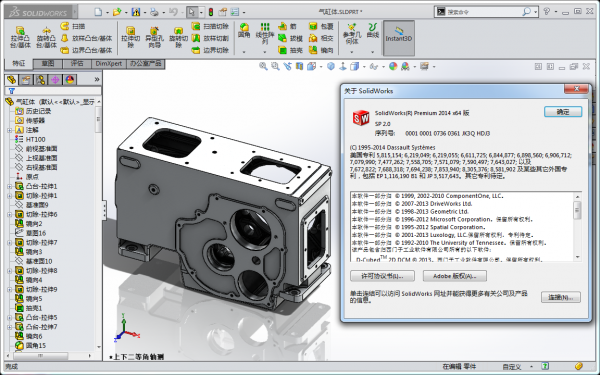Image resolution: width=600 pixels, height=375 pixels.
Task: Open the ConfigurationManager tab icon in the left panel
Action: click(41, 80)
